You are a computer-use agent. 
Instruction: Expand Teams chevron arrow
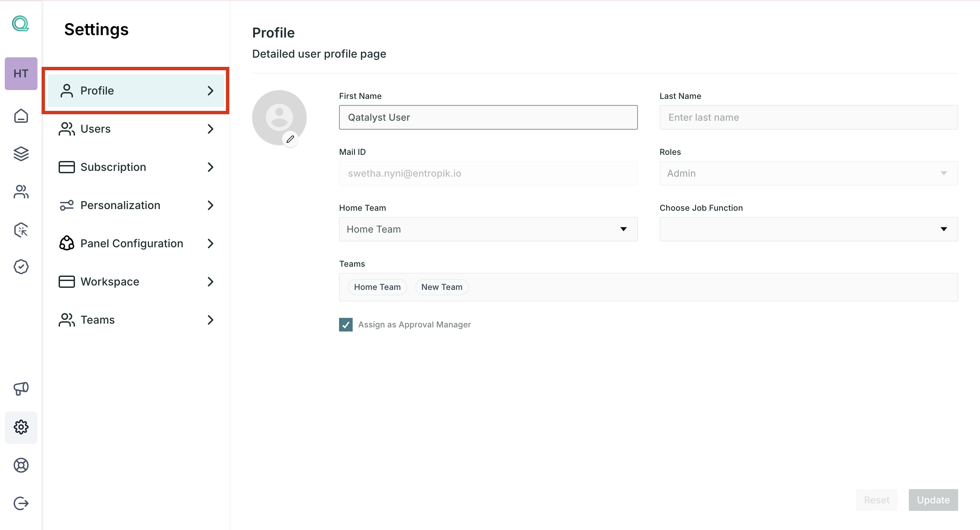click(210, 320)
